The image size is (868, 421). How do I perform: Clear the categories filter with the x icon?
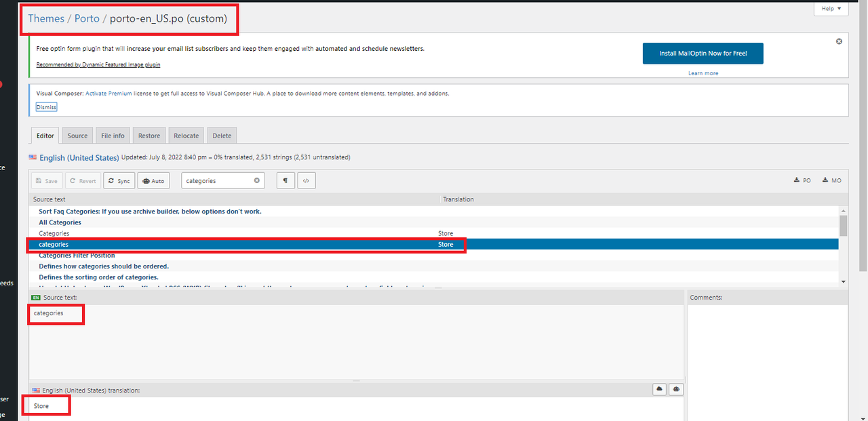[x=257, y=181]
